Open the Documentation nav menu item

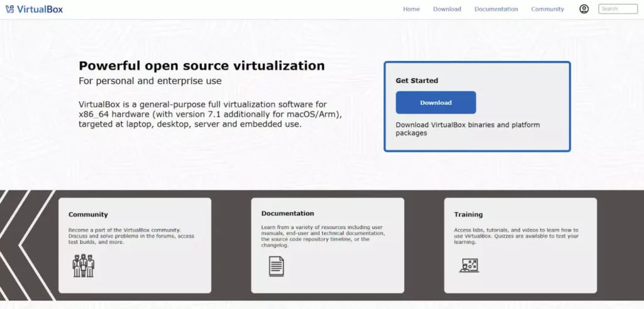click(496, 9)
